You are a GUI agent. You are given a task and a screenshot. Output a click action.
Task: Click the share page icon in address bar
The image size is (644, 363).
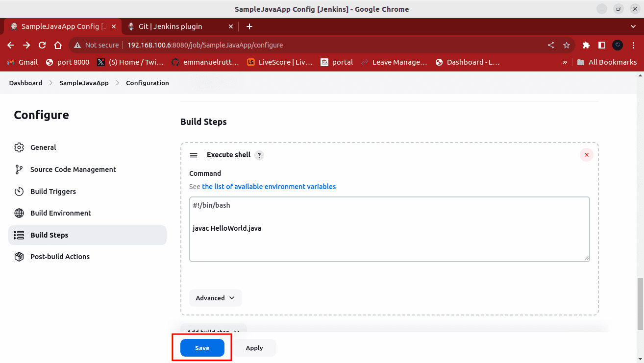(x=551, y=45)
